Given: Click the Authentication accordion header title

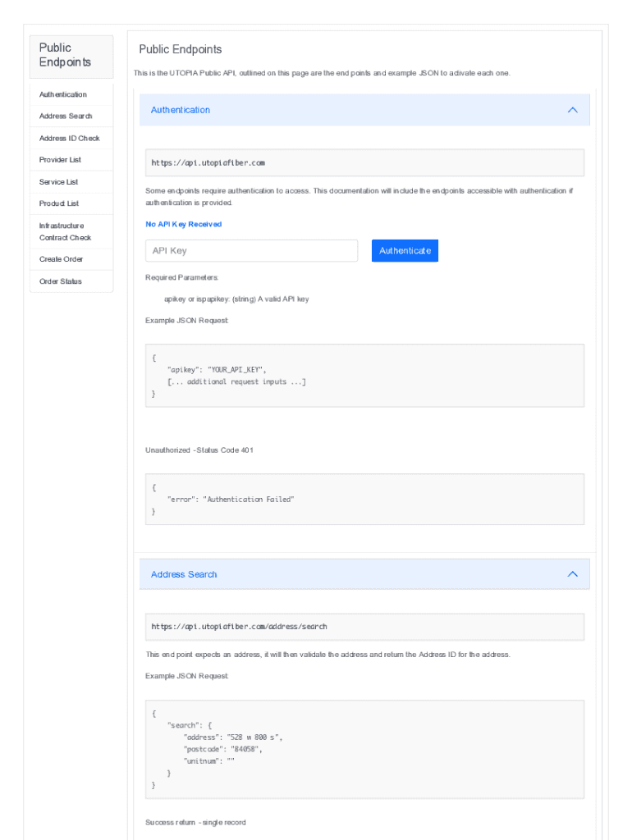Looking at the screenshot, I should pyautogui.click(x=181, y=110).
